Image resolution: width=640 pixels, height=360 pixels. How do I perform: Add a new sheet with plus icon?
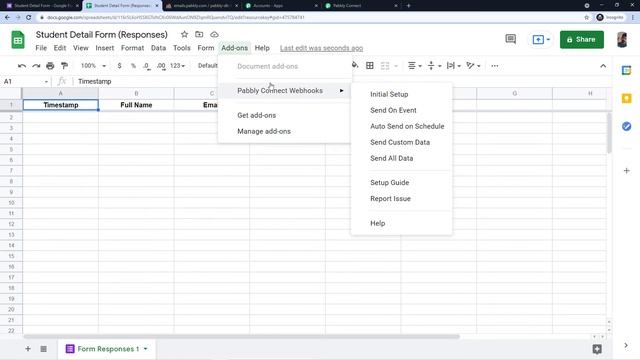28,349
